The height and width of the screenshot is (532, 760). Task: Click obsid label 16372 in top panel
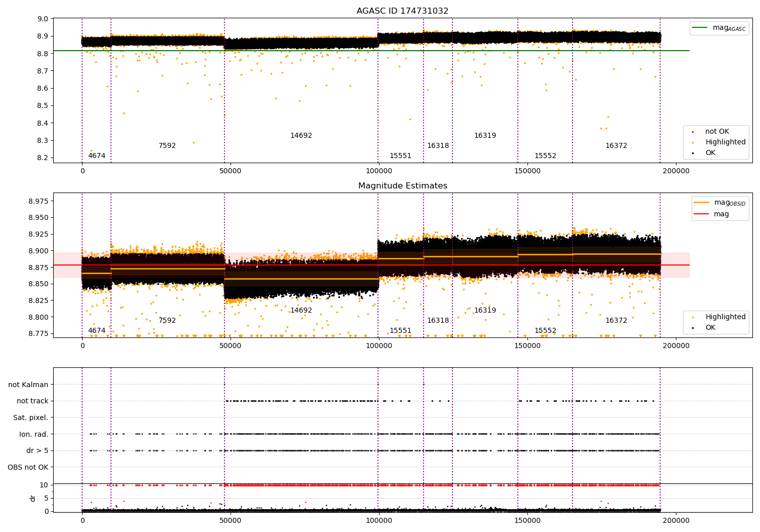pyautogui.click(x=616, y=146)
